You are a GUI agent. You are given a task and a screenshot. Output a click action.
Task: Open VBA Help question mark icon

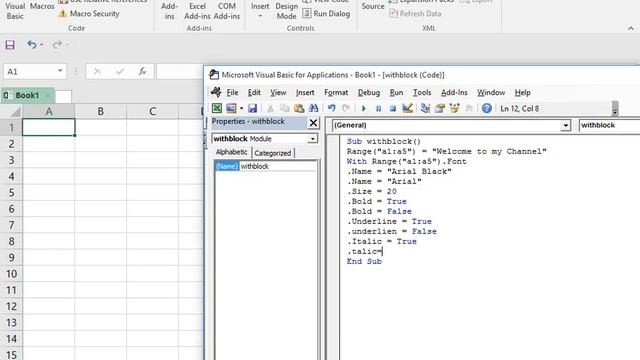(487, 108)
